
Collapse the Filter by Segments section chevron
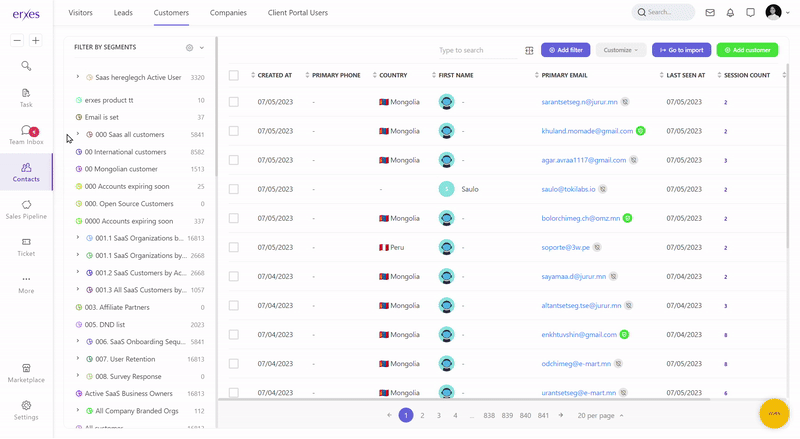click(x=202, y=47)
